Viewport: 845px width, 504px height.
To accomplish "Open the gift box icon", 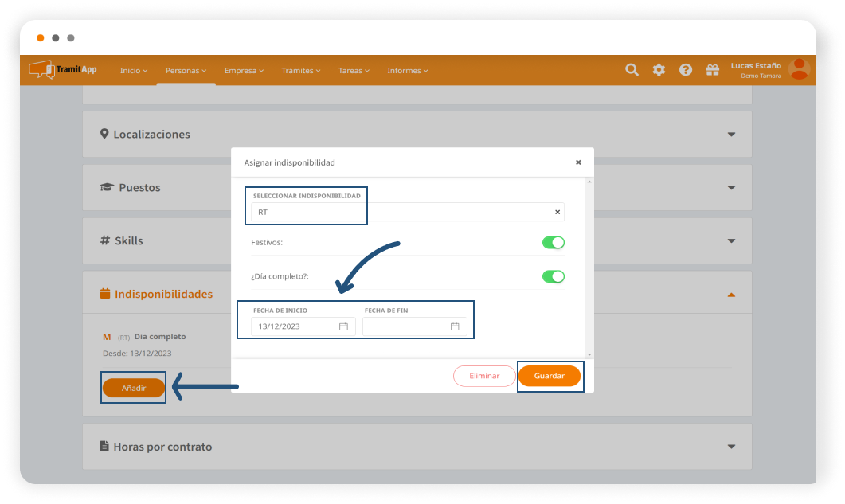I will click(712, 70).
